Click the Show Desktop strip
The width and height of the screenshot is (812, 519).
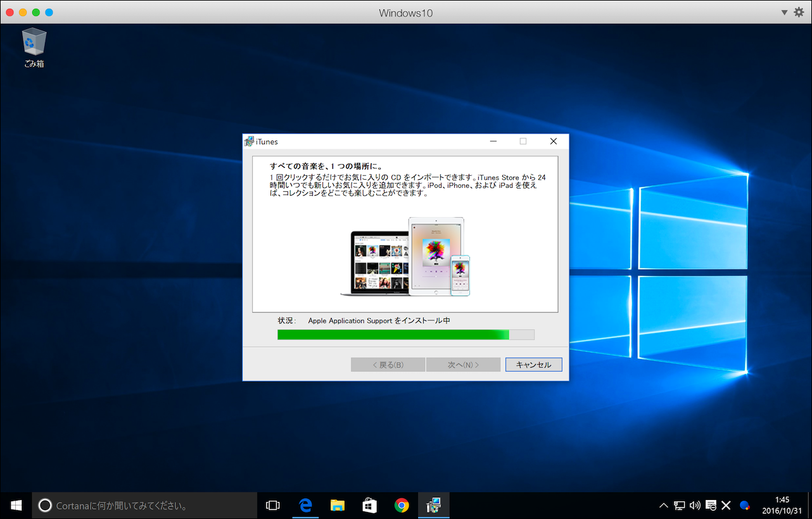[809, 506]
